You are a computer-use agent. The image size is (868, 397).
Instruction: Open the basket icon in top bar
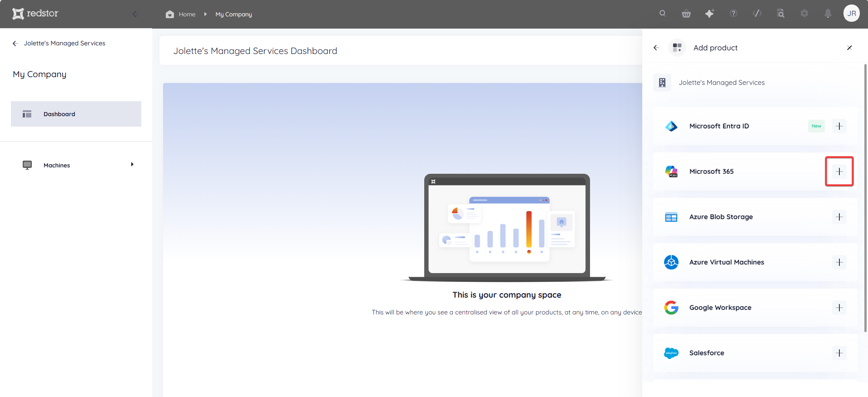686,14
